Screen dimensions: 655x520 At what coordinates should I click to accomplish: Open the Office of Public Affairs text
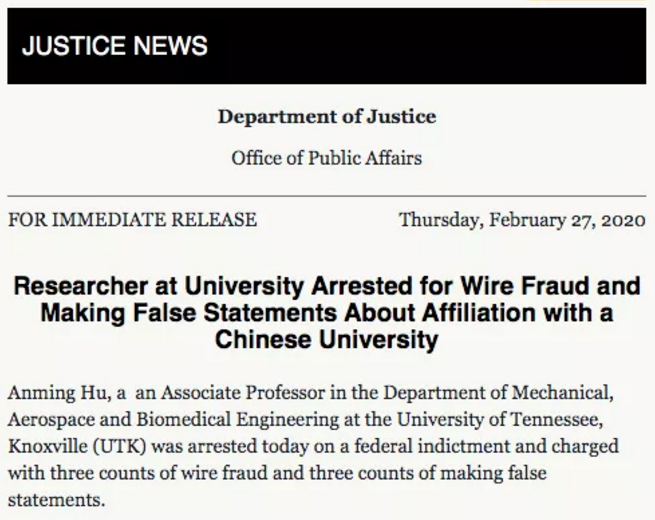[x=327, y=157]
